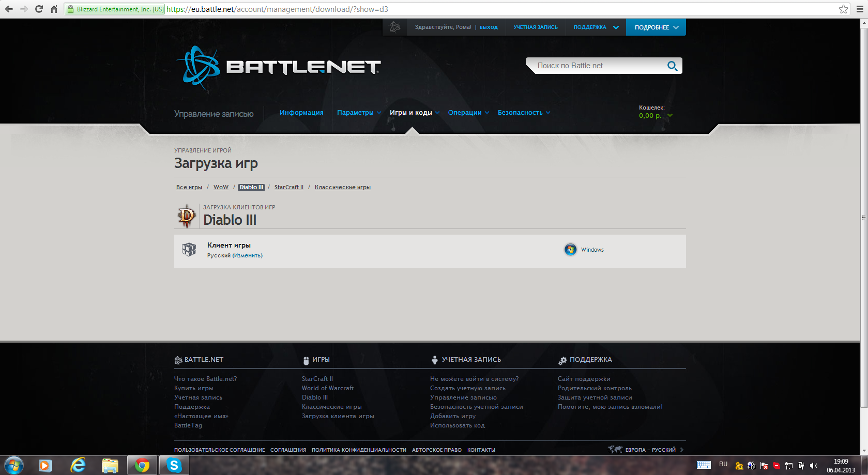The width and height of the screenshot is (868, 475).
Task: Open Internet Explorer from the taskbar
Action: (78, 465)
